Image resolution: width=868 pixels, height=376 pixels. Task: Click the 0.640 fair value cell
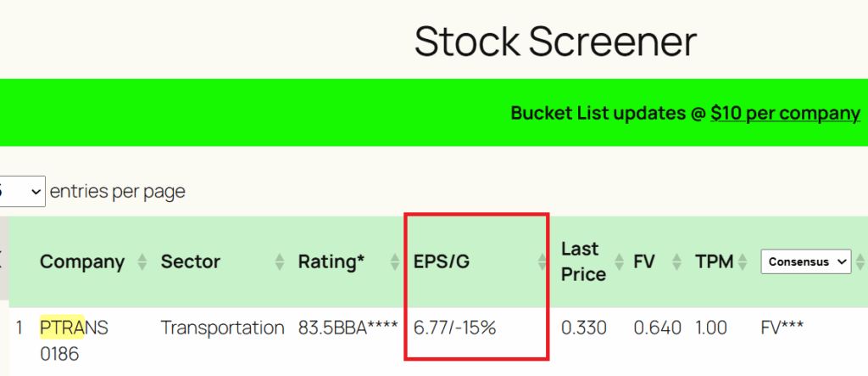pos(657,328)
